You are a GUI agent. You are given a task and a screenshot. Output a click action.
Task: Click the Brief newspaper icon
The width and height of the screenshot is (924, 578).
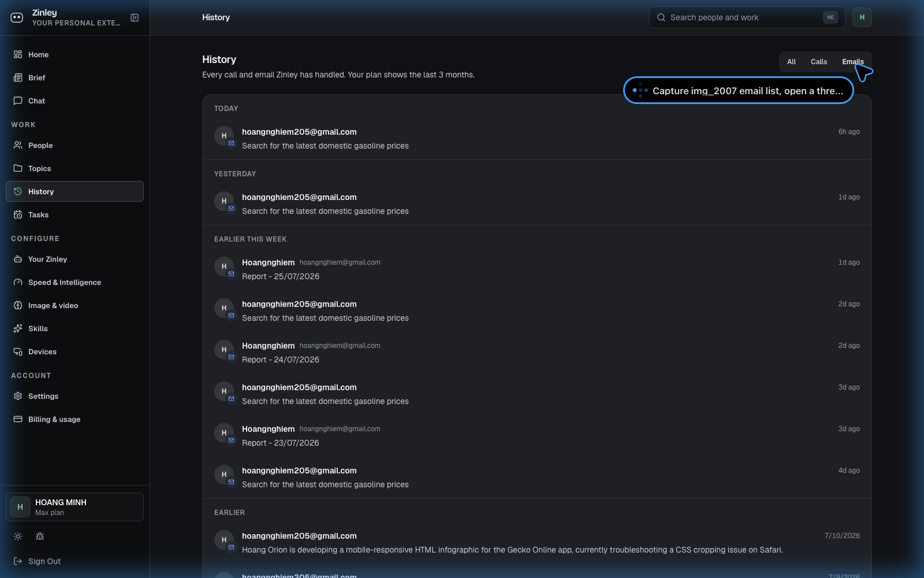click(x=18, y=77)
